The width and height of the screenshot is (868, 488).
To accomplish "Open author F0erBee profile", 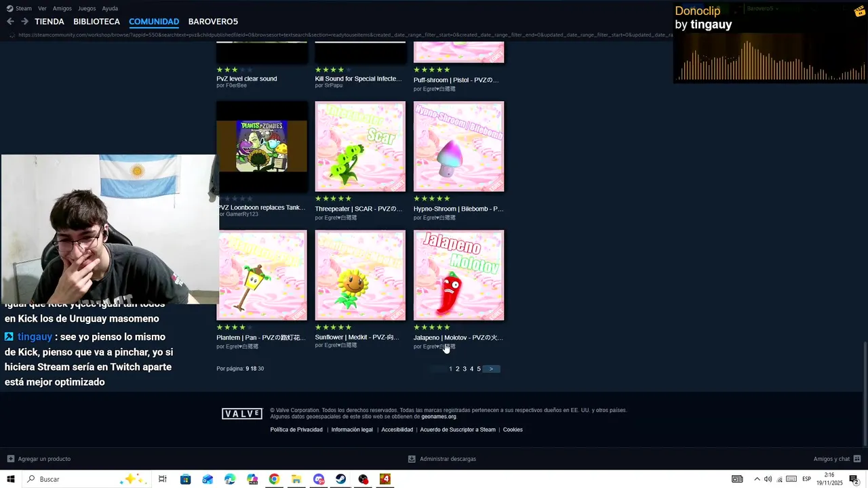I will click(237, 85).
